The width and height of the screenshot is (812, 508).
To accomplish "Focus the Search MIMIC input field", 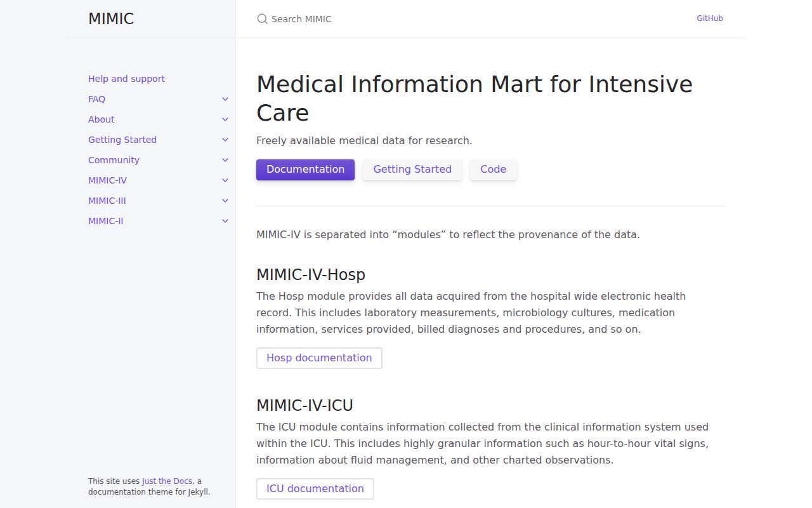I will 469,19.
